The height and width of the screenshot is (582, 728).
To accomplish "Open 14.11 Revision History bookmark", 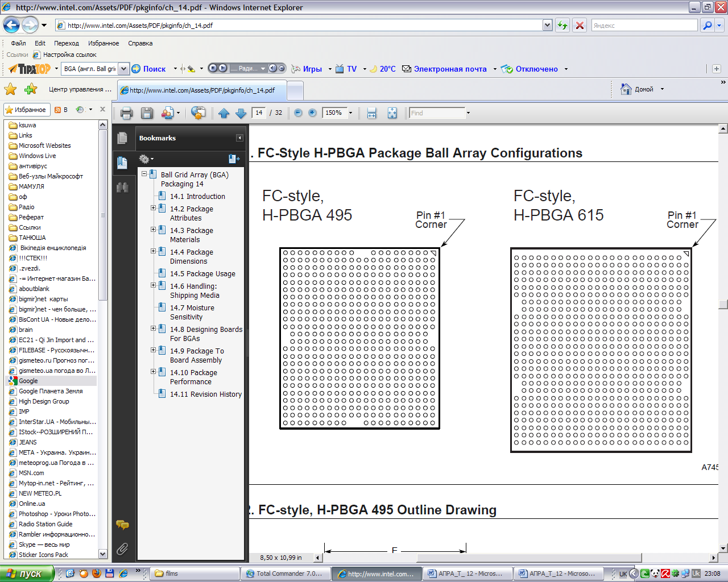I will click(206, 394).
